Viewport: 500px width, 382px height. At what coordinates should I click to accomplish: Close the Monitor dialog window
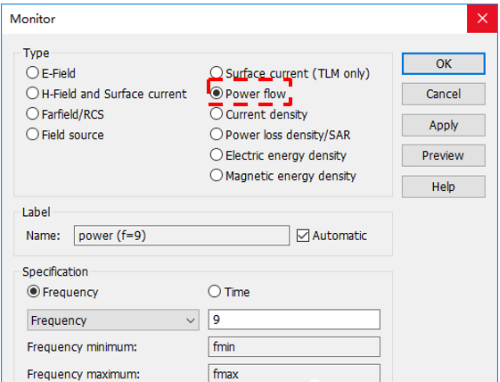pos(482,18)
